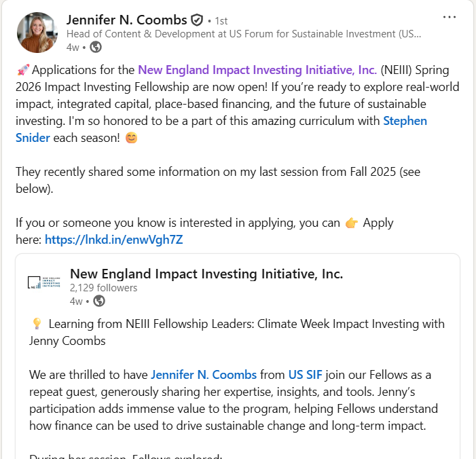Open the purple New England Impact Investing Initiative link

coord(257,70)
